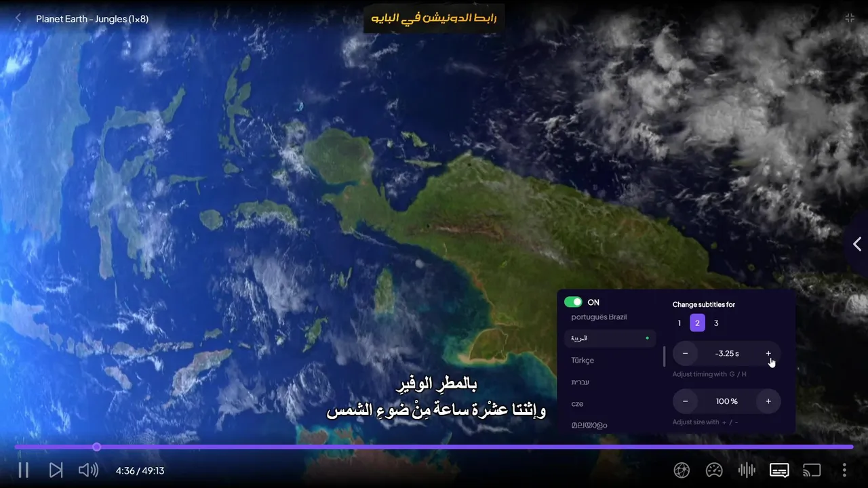The height and width of the screenshot is (488, 868).
Task: Decrease subtitle timing with minus button
Action: pos(685,354)
